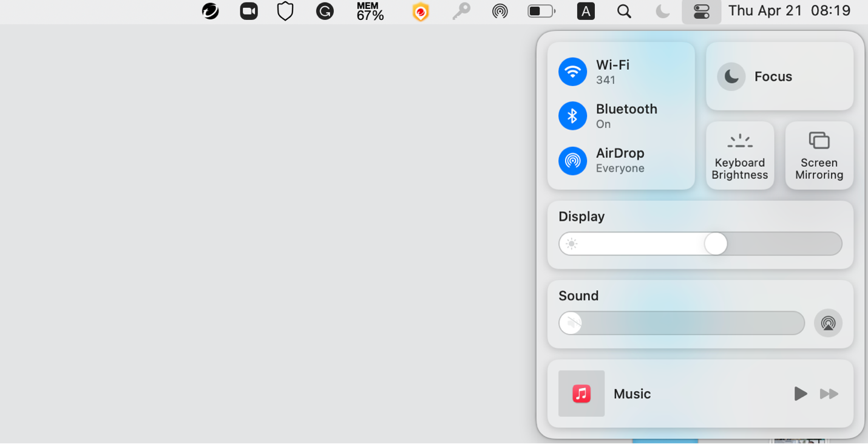Open the MEM 67% memory monitor menu
This screenshot has height=445, width=868.
click(x=370, y=12)
